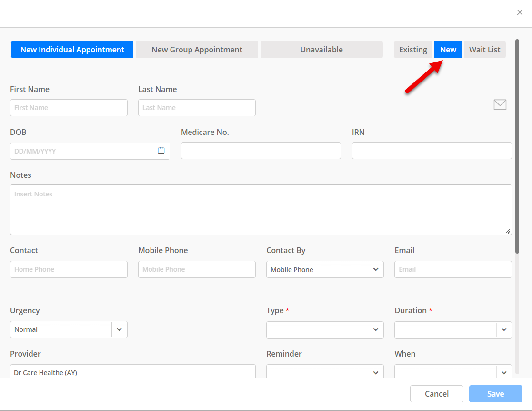Open the DOB calendar picker icon
The width and height of the screenshot is (532, 411).
tap(161, 151)
